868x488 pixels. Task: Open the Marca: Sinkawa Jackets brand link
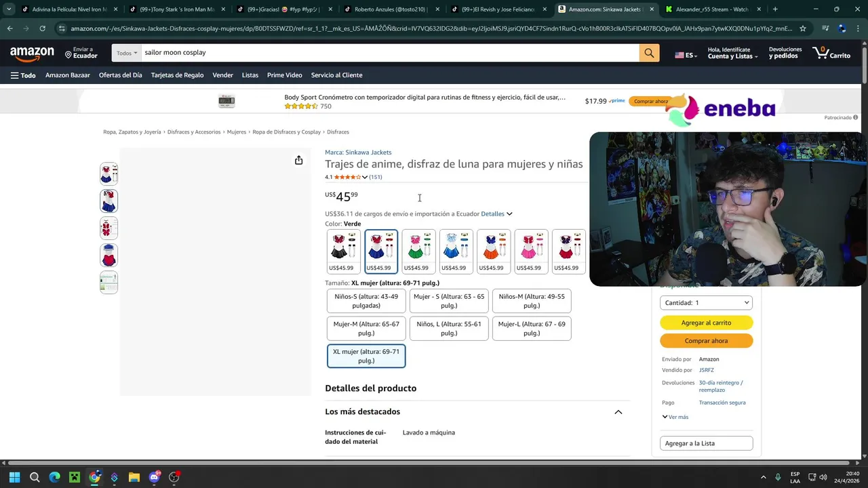(x=358, y=152)
